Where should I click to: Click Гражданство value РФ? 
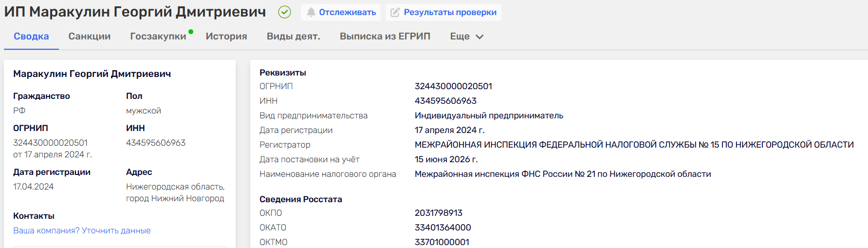click(19, 111)
